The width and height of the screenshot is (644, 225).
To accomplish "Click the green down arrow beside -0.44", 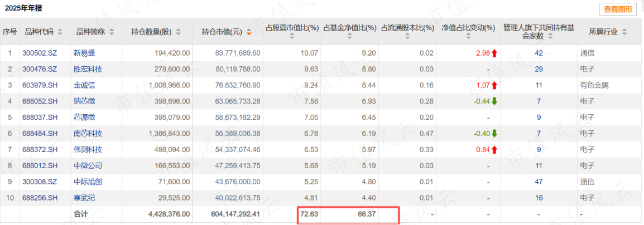I will tap(494, 101).
